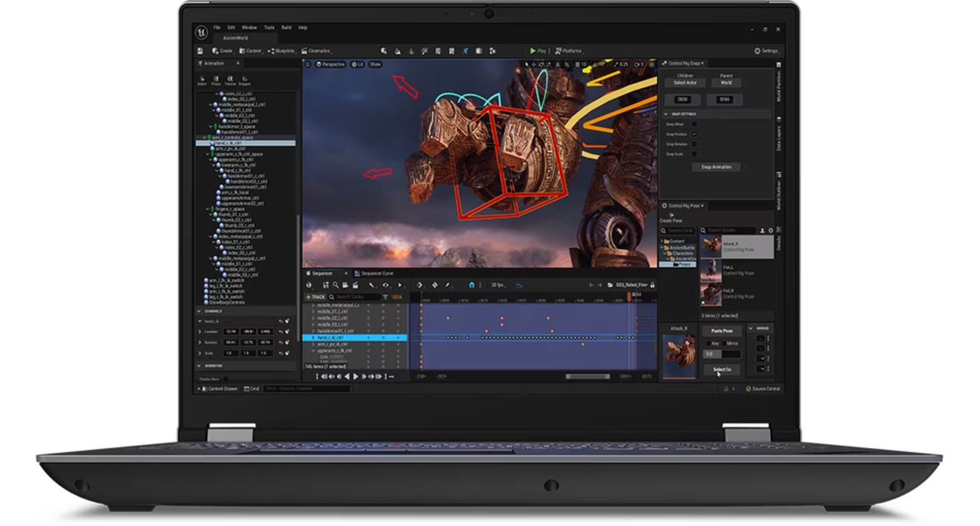The width and height of the screenshot is (980, 526).
Task: Click the Select Co button
Action: click(x=721, y=370)
